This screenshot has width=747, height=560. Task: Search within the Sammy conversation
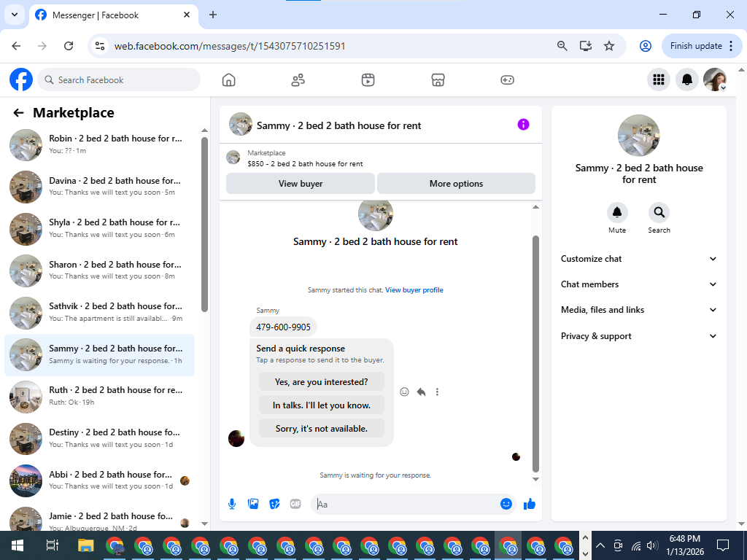(659, 212)
